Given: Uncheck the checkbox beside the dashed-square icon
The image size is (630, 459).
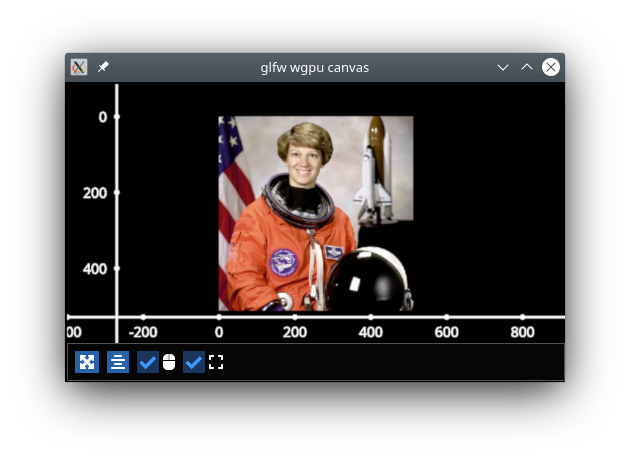Looking at the screenshot, I should 194,362.
